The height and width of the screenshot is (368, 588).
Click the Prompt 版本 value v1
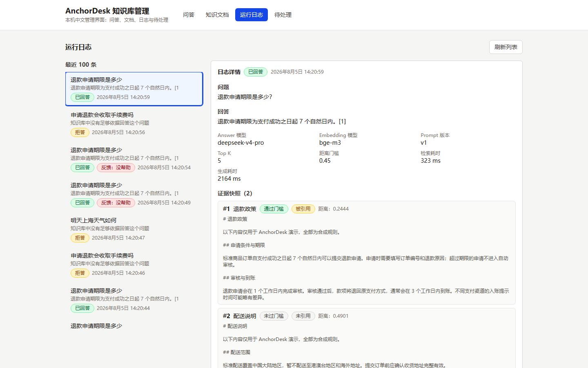423,143
